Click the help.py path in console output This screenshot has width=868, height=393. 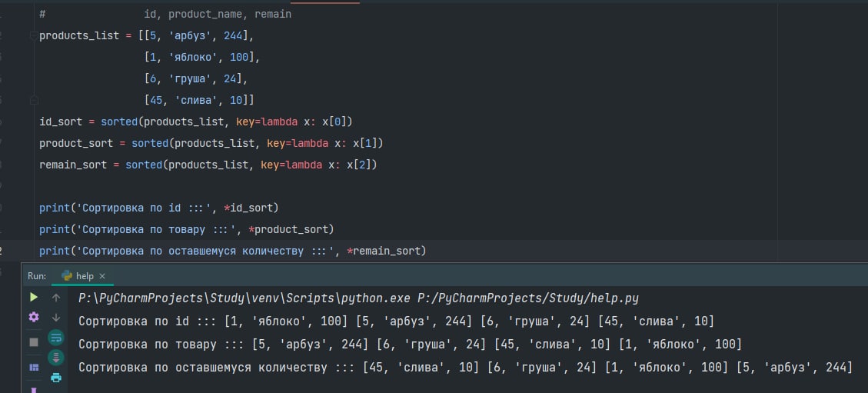click(528, 298)
